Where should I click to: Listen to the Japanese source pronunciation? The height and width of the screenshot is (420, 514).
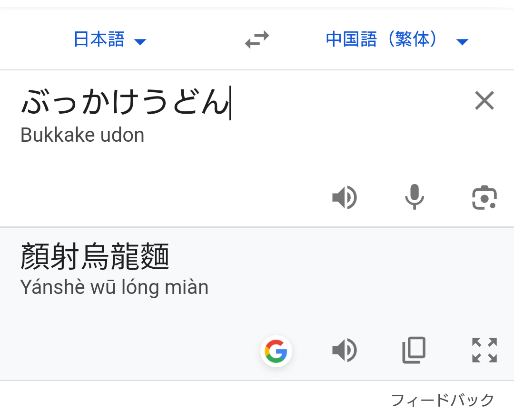tap(344, 197)
